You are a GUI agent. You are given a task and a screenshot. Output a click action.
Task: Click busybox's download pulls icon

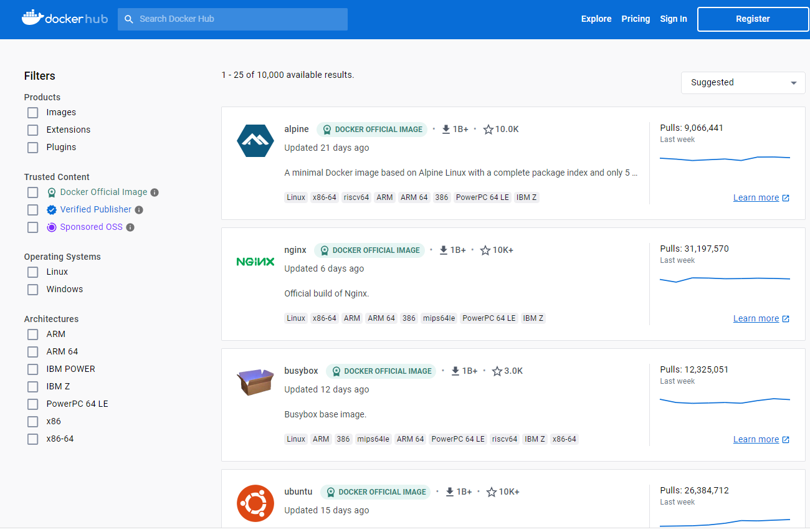point(455,371)
